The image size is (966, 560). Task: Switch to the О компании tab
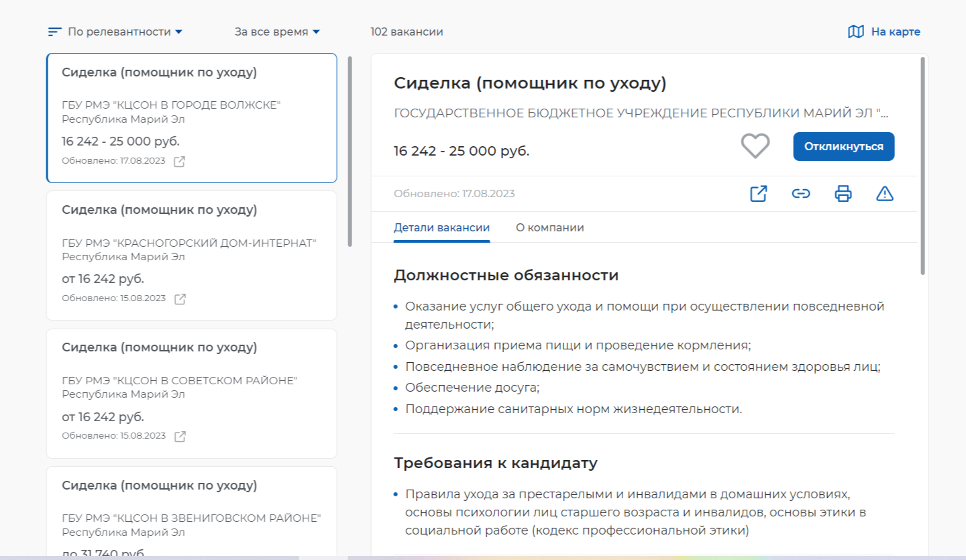coord(550,228)
